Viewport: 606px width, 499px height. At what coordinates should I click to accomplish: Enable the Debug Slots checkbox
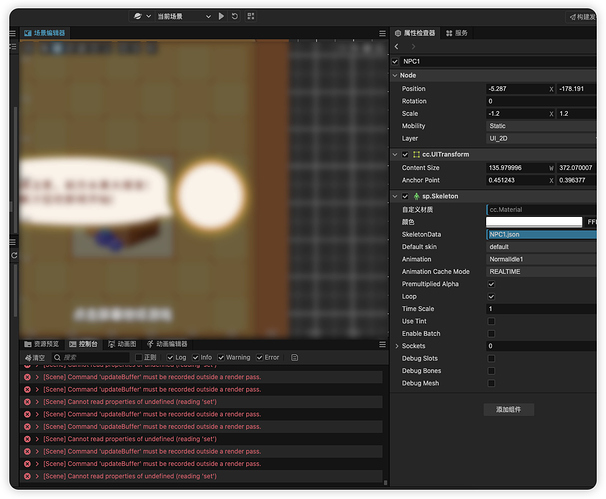click(491, 358)
